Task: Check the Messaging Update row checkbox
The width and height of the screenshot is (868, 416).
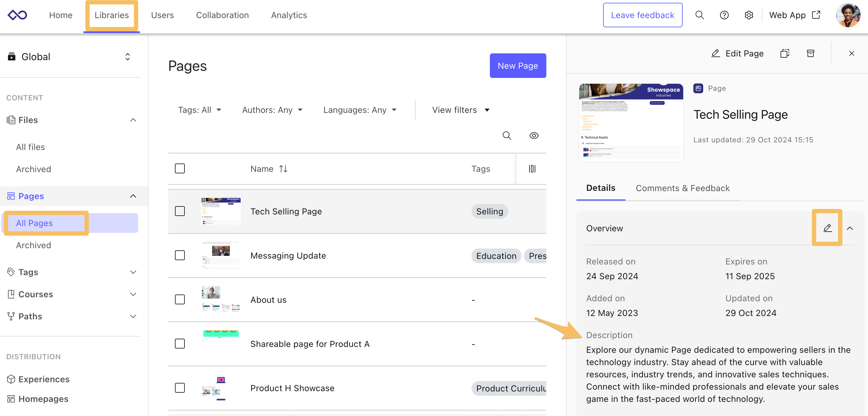Action: click(x=180, y=255)
